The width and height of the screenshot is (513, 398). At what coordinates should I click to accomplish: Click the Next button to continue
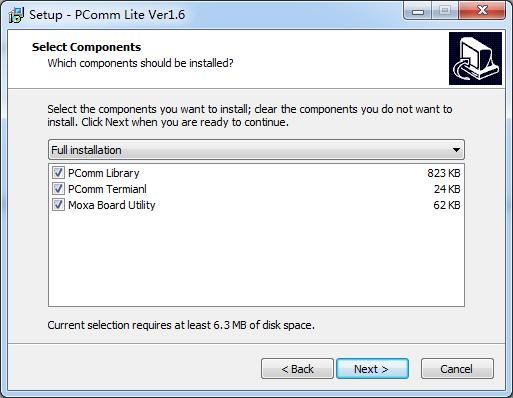[372, 369]
